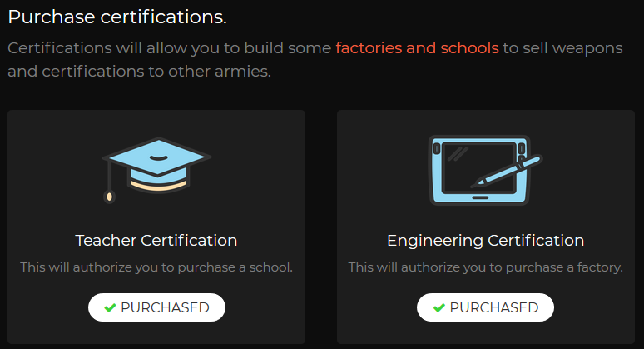Viewport: 644px width, 349px height.
Task: Click the "purchase a school" description text
Action: point(156,267)
